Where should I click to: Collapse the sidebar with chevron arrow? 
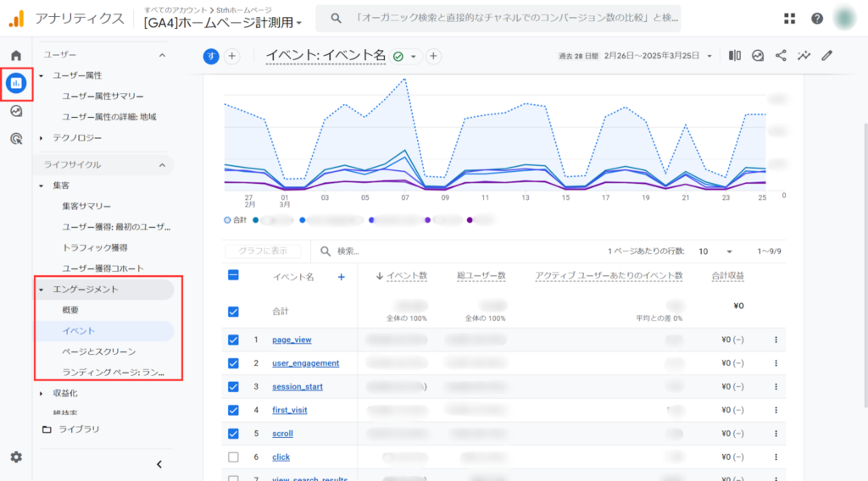[159, 464]
